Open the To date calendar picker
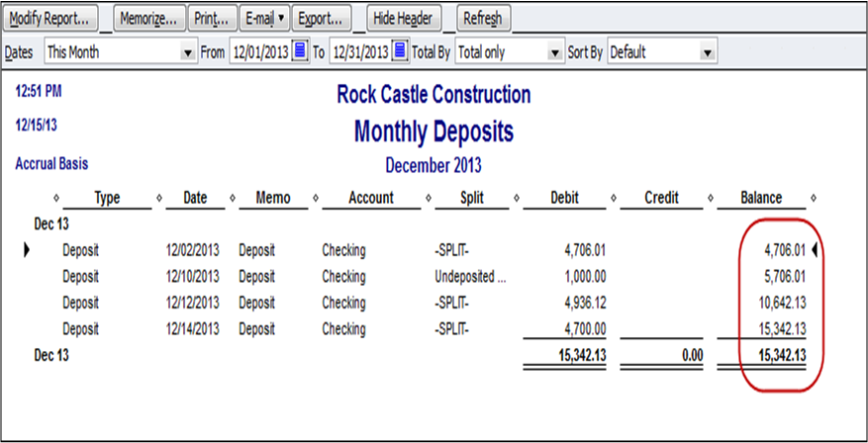 tap(400, 52)
